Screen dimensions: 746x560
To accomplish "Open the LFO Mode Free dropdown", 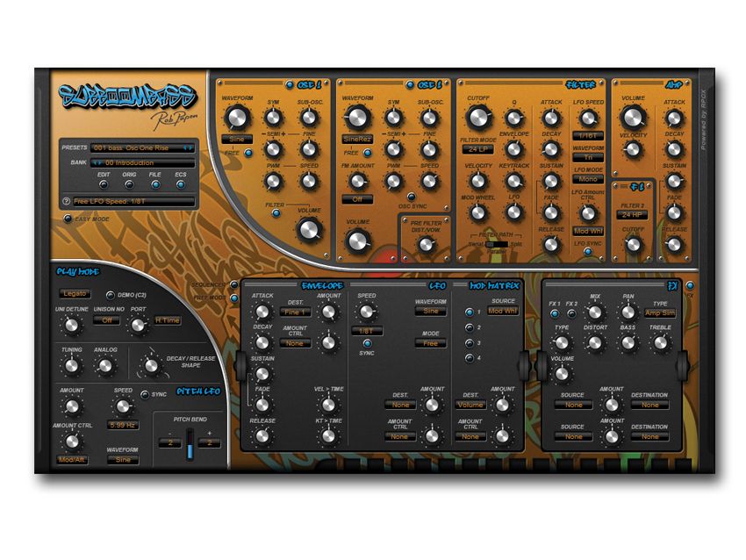I will coord(431,343).
